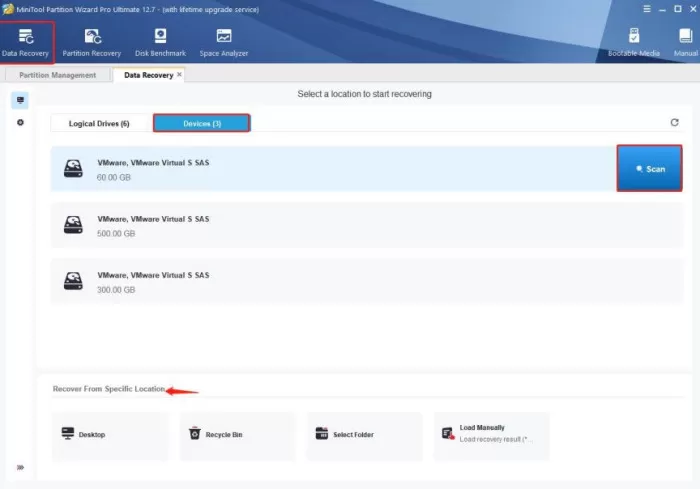Viewport: 700px width, 489px height.
Task: Recover from the Desktop location
Action: pos(110,435)
